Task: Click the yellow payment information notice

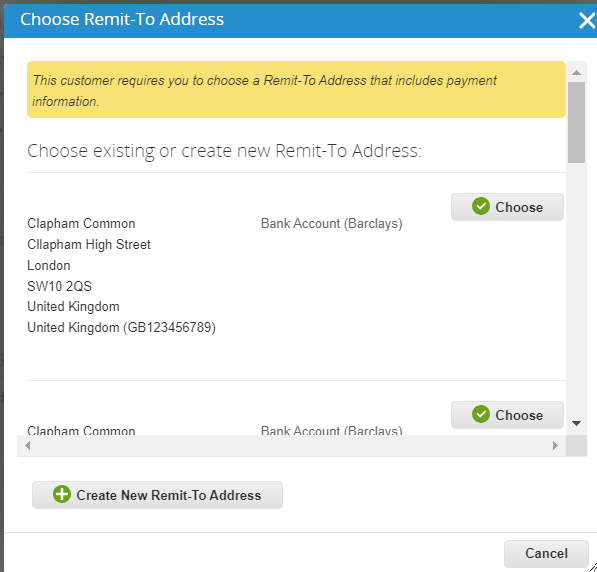Action: pyautogui.click(x=296, y=90)
